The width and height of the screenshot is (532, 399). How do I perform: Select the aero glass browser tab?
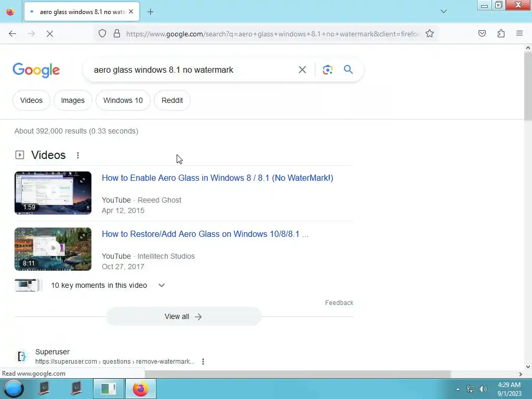coord(82,12)
